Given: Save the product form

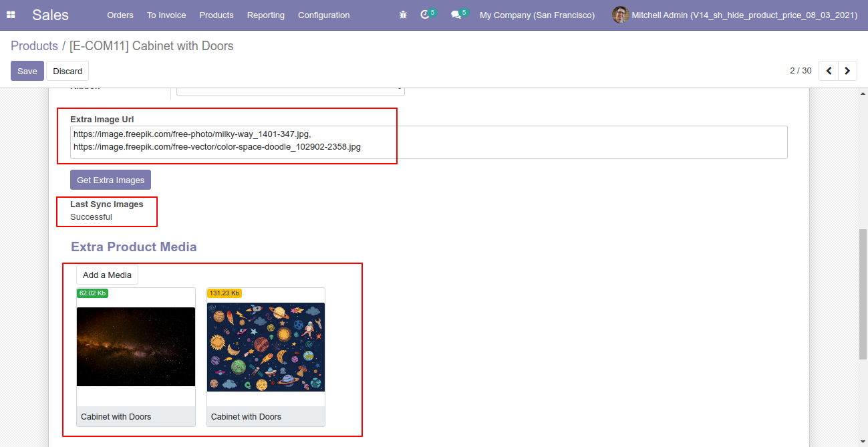Looking at the screenshot, I should [x=27, y=71].
